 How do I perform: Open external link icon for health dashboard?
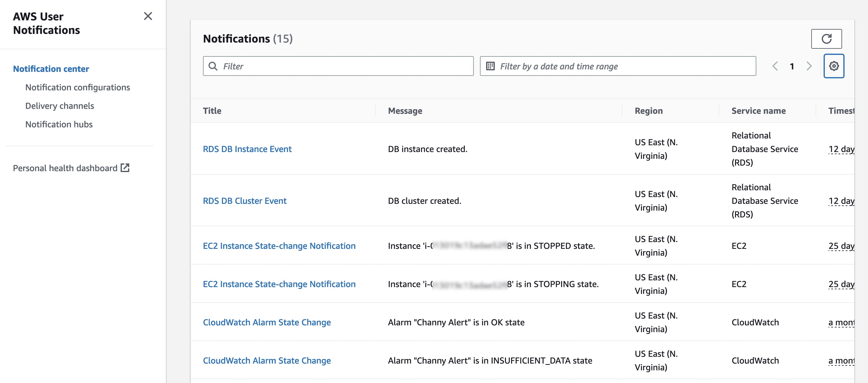125,168
